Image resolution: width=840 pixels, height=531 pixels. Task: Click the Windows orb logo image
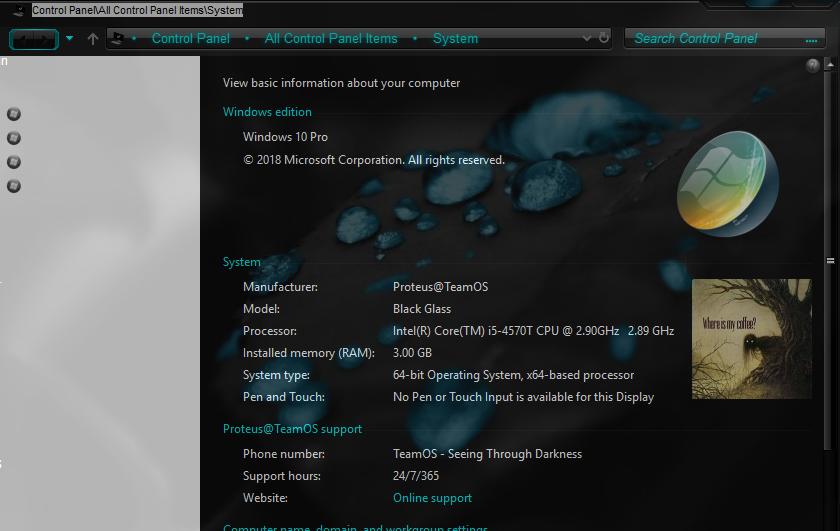[x=728, y=183]
